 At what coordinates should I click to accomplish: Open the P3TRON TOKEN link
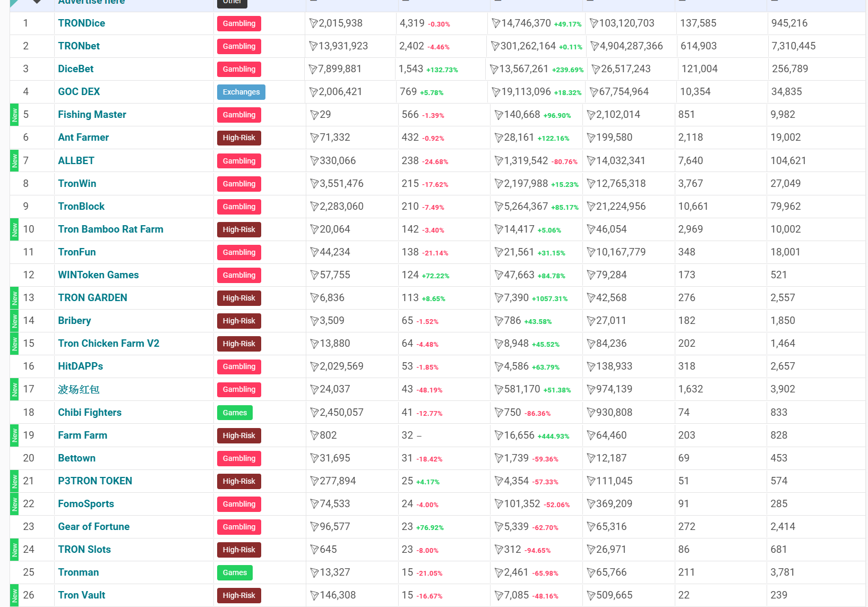tap(96, 481)
